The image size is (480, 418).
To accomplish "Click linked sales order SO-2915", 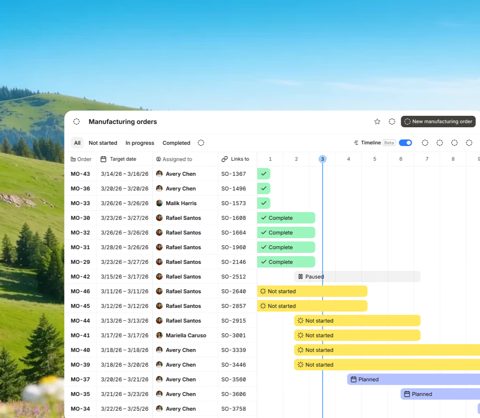I will pyautogui.click(x=234, y=320).
